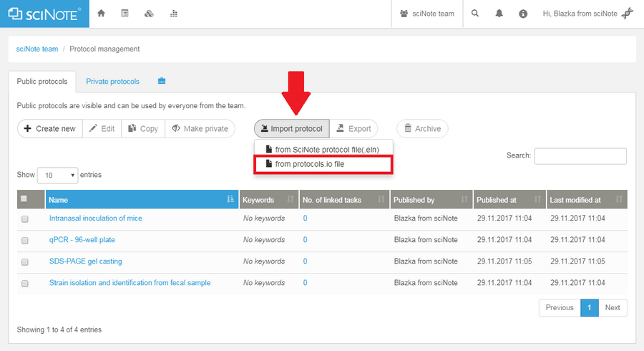Choose from protocols.io file option

[x=323, y=164]
